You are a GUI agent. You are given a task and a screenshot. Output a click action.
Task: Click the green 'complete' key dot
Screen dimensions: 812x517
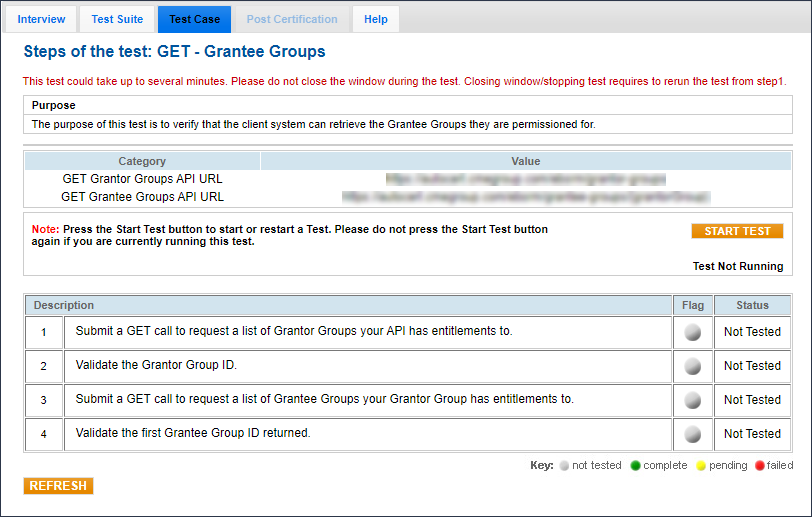(635, 466)
